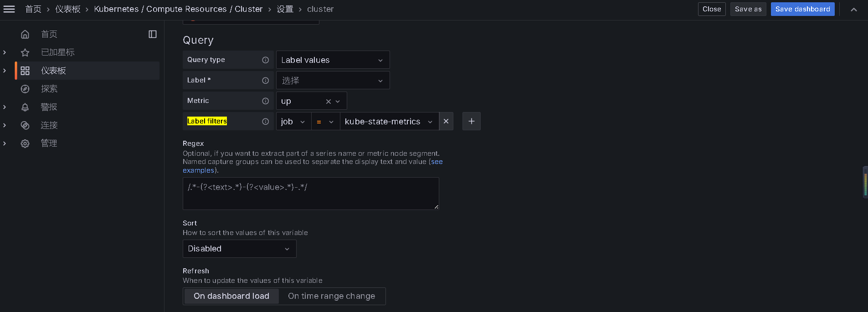The image size is (868, 312).
Task: Add a new label filter
Action: click(472, 121)
